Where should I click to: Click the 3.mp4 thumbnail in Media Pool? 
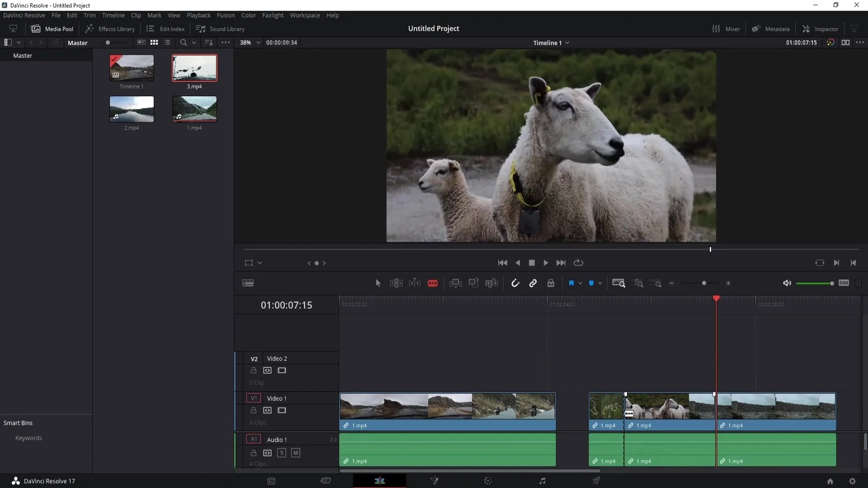pos(194,67)
